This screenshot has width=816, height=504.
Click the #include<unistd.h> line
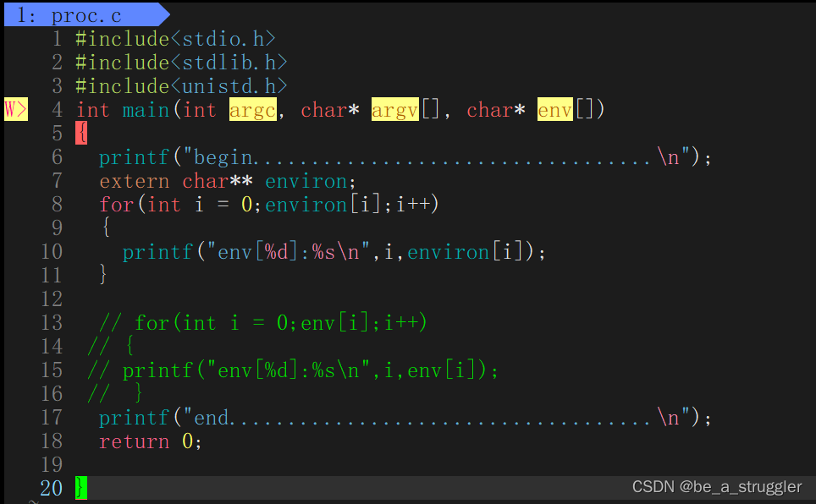181,85
